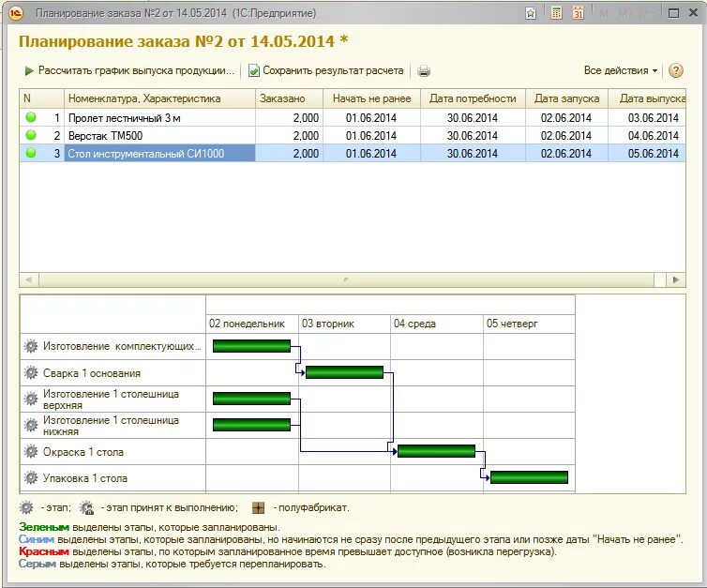Click Gantt bar for Изготовление комплектующих
The height and width of the screenshot is (588, 707).
(x=251, y=346)
